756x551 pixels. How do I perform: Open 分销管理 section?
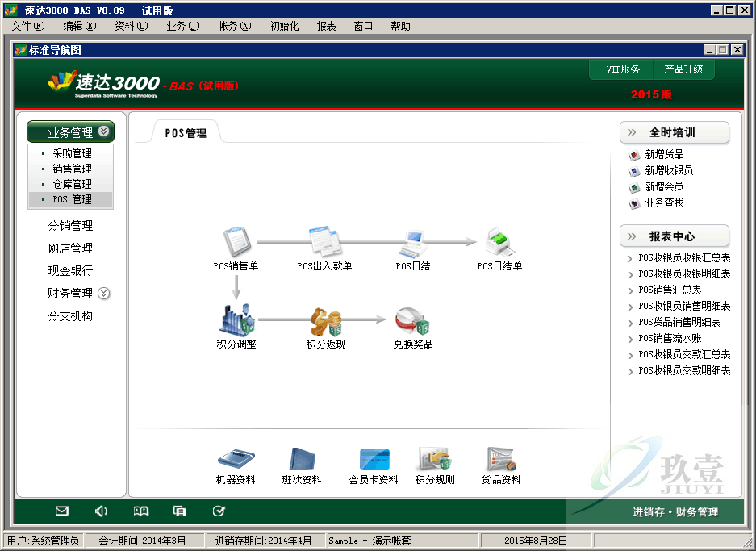(x=70, y=226)
